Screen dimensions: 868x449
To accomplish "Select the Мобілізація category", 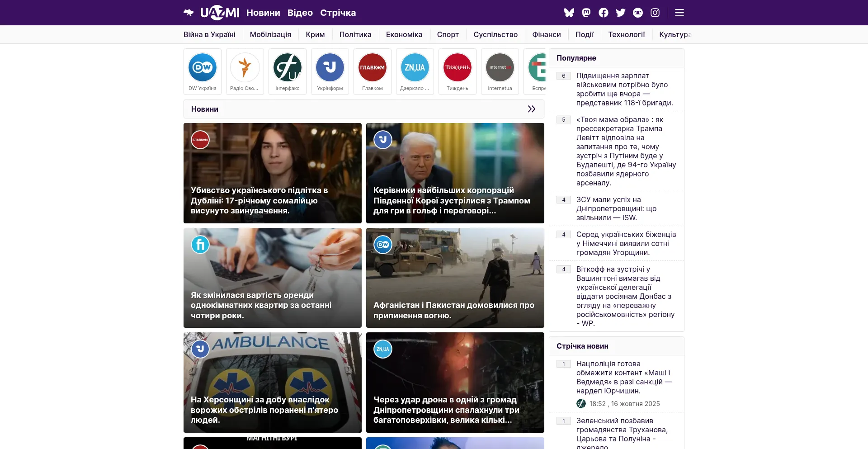I will [x=270, y=34].
